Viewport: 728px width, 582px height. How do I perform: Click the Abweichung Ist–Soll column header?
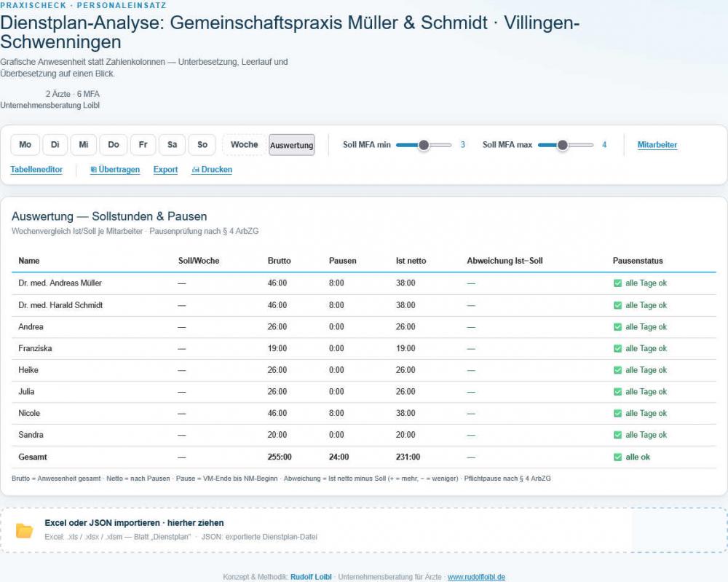pyautogui.click(x=505, y=261)
